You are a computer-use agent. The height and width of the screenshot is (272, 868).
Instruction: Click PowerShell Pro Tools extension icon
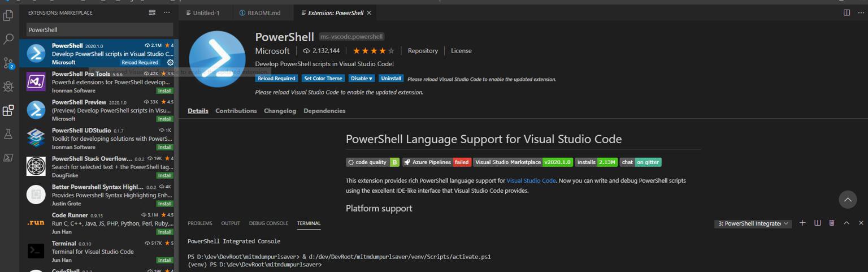point(36,81)
